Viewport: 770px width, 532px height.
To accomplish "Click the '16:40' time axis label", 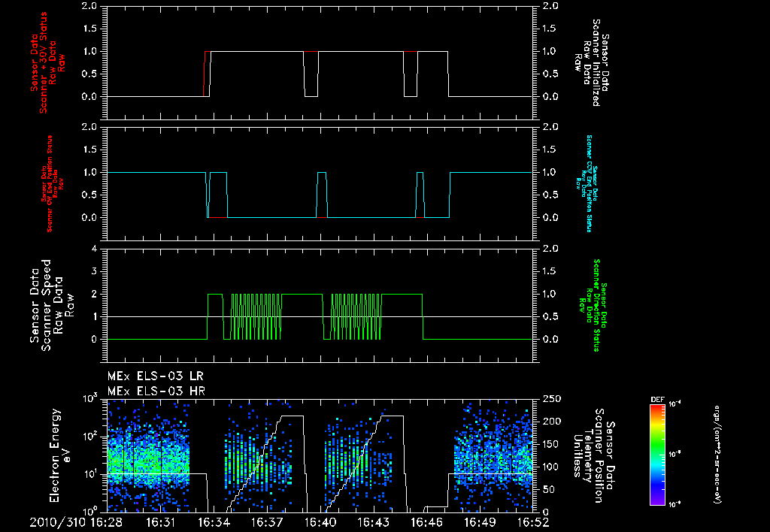I will click(320, 522).
